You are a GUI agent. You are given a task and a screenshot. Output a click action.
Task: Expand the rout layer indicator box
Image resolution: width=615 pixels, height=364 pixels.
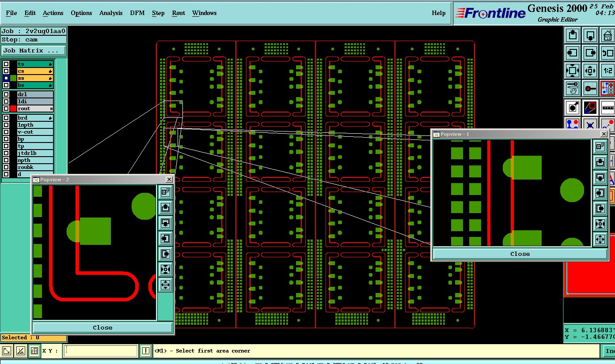tap(51, 109)
